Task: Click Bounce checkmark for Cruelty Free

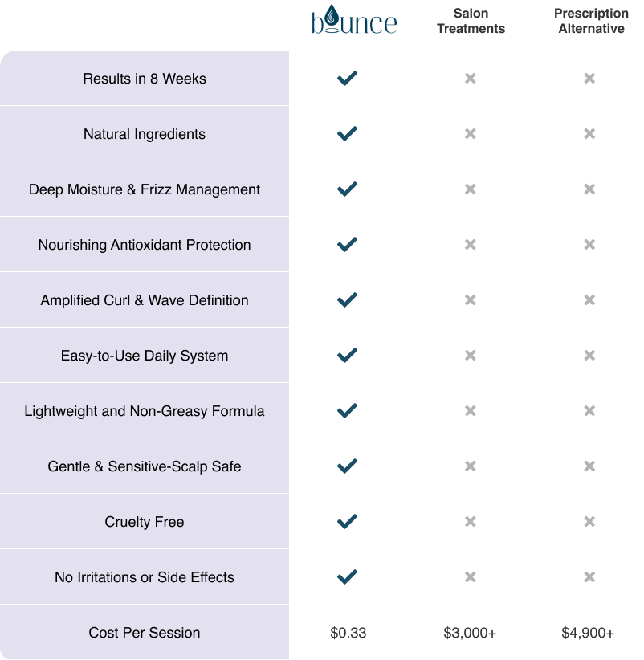Action: tap(347, 522)
